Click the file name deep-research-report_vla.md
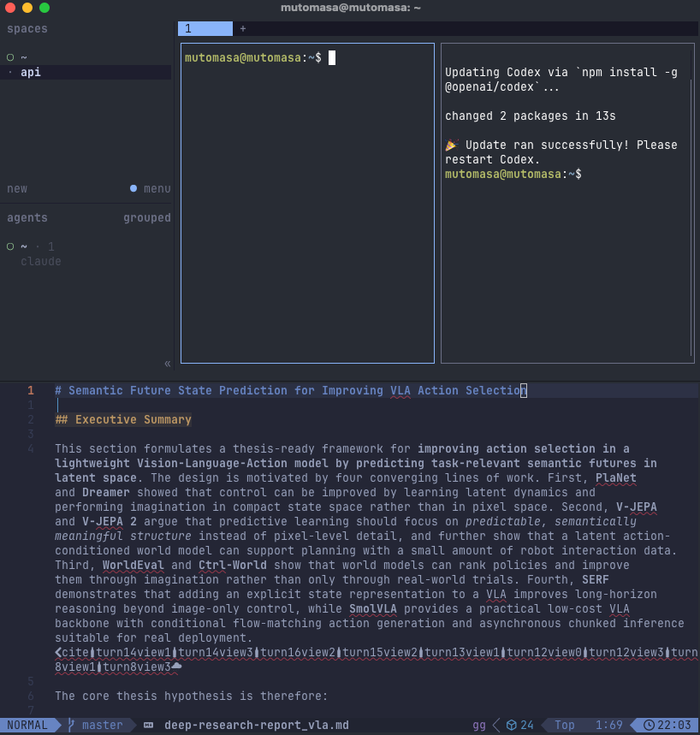The height and width of the screenshot is (735, 700). point(257,725)
